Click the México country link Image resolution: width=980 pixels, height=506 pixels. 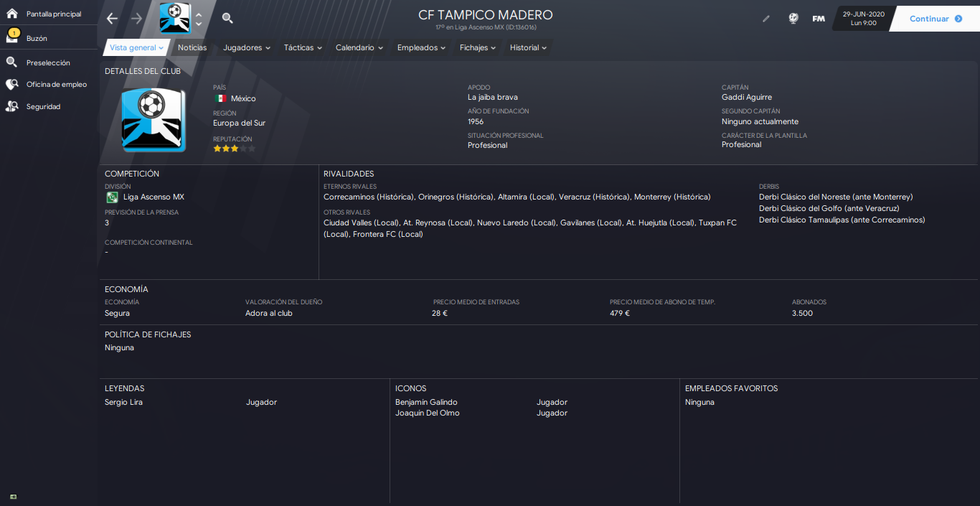[x=243, y=98]
